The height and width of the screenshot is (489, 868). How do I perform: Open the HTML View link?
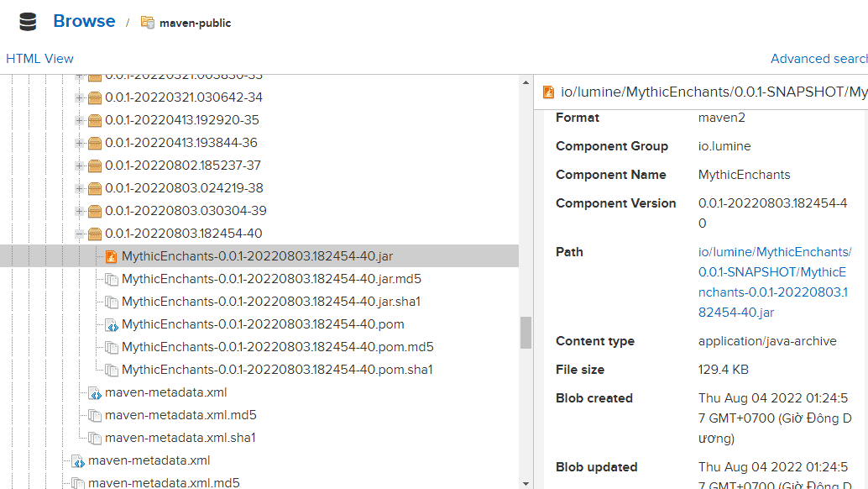[x=39, y=59]
